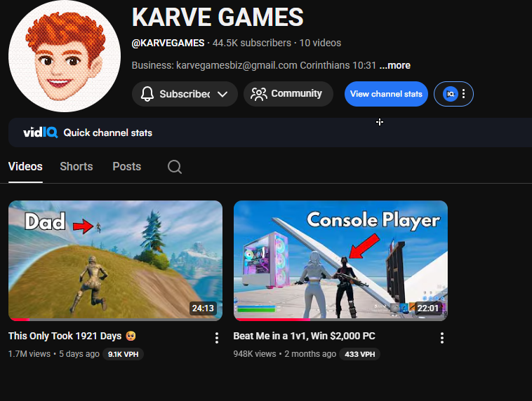
Task: Click View channel stats button
Action: tap(386, 94)
